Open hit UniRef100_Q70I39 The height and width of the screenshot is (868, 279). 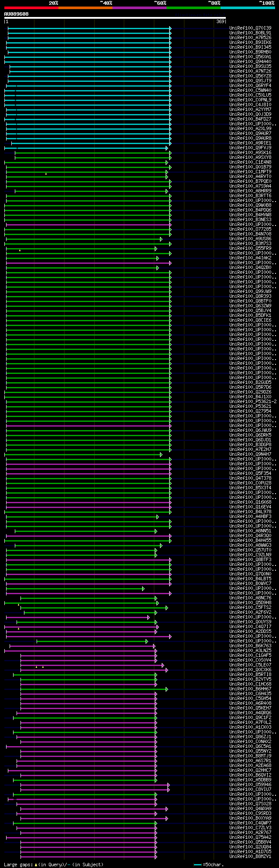click(x=250, y=28)
